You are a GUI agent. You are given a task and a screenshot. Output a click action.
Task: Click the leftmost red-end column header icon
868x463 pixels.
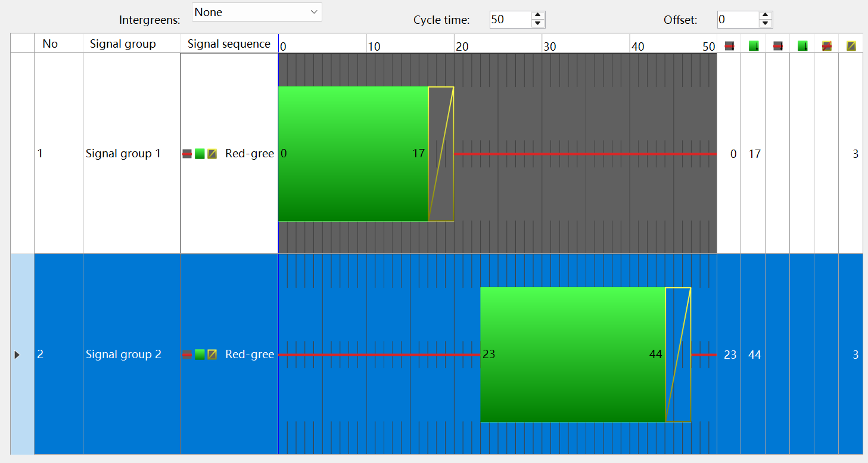[x=729, y=46]
